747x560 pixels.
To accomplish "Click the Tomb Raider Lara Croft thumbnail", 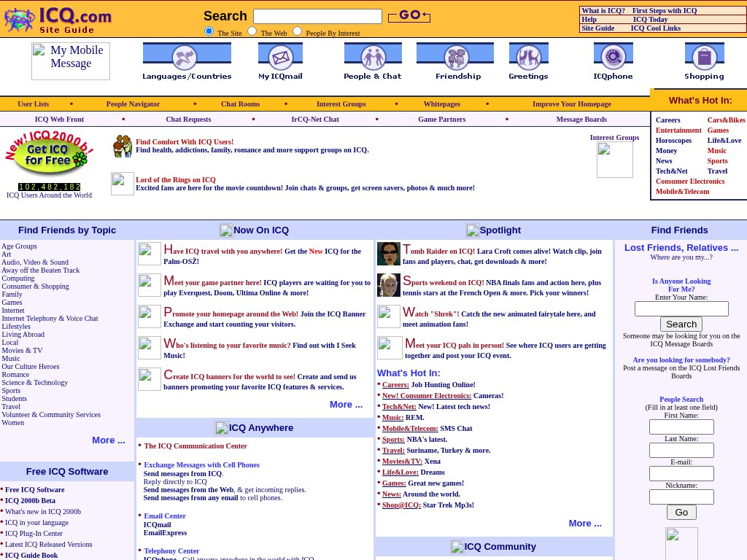I will (389, 254).
